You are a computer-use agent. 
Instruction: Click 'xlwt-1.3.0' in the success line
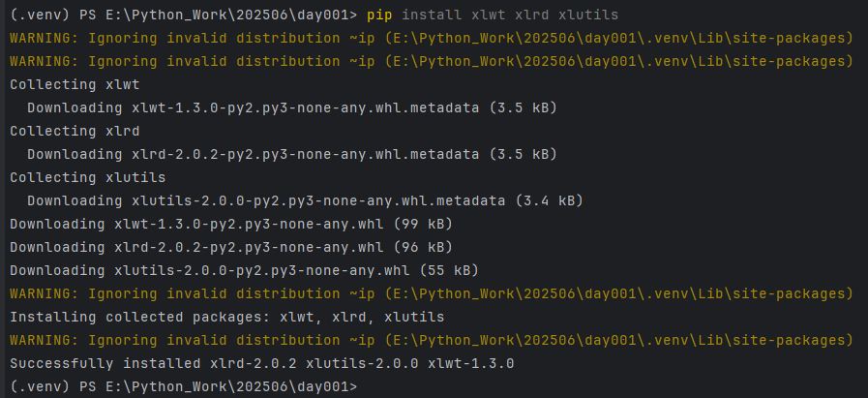[470, 364]
